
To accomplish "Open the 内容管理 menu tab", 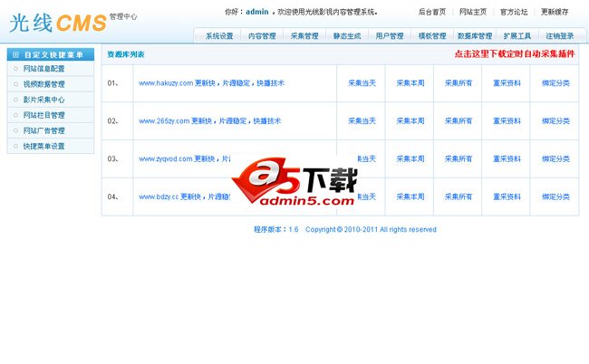I will coord(262,36).
